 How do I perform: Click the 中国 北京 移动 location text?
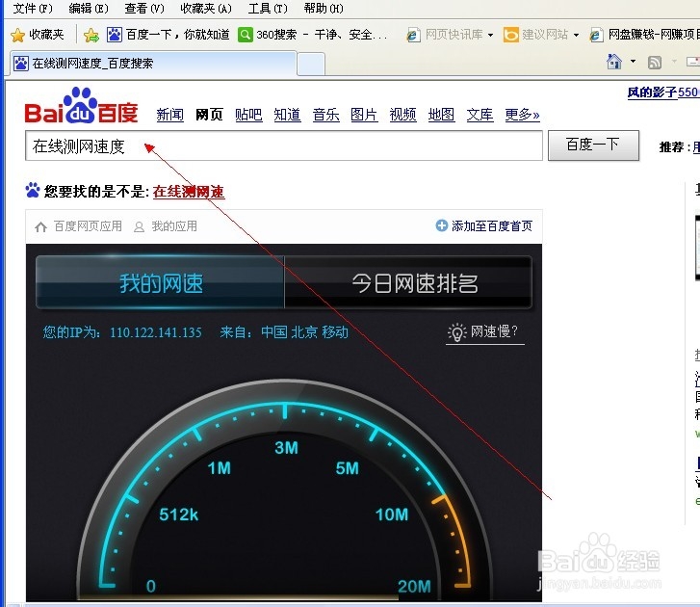tap(304, 332)
